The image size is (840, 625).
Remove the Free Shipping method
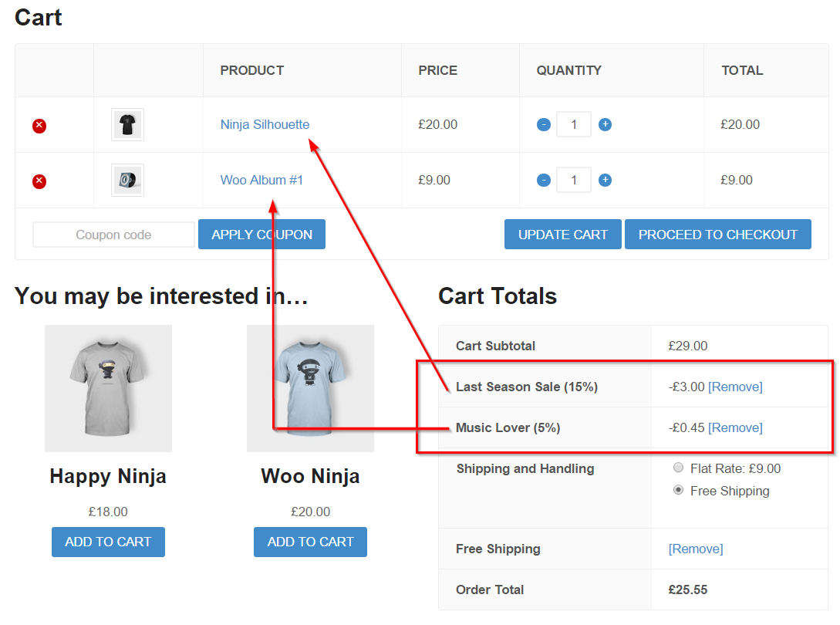click(695, 549)
